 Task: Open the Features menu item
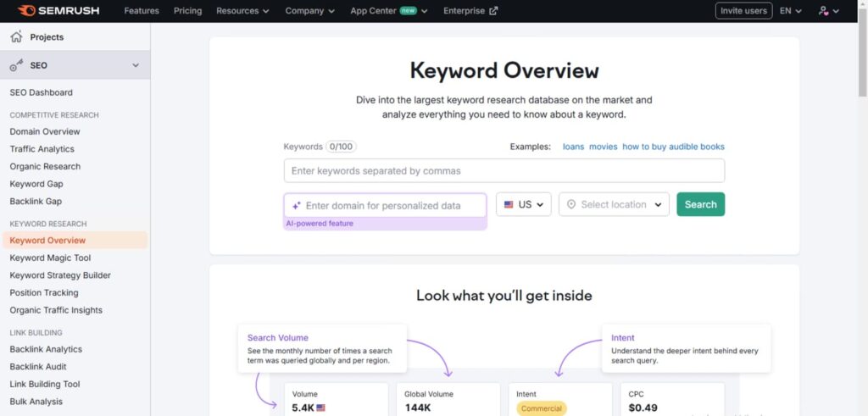tap(142, 10)
